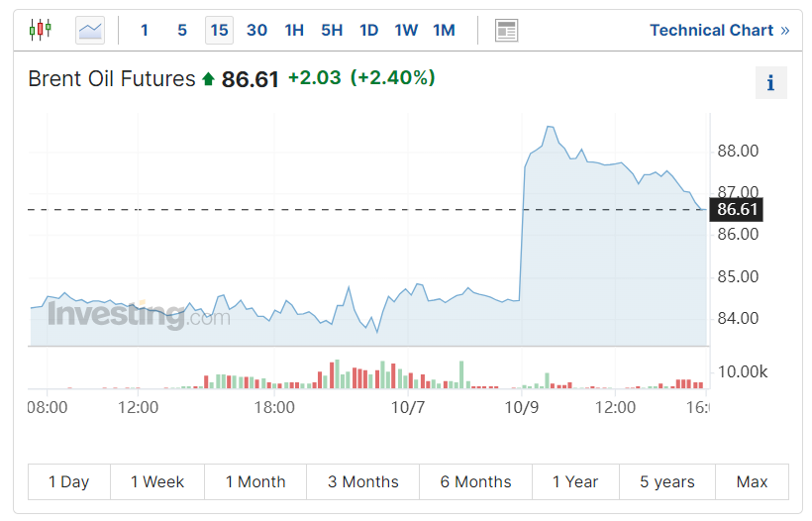
Task: Switch interval to 1M
Action: coord(444,31)
